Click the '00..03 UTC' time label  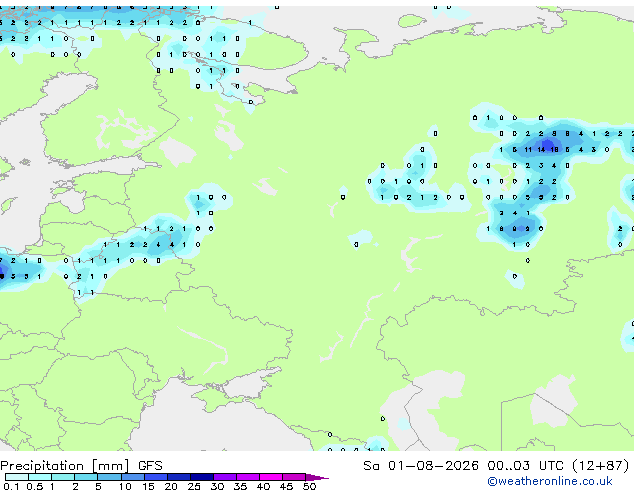(525, 466)
